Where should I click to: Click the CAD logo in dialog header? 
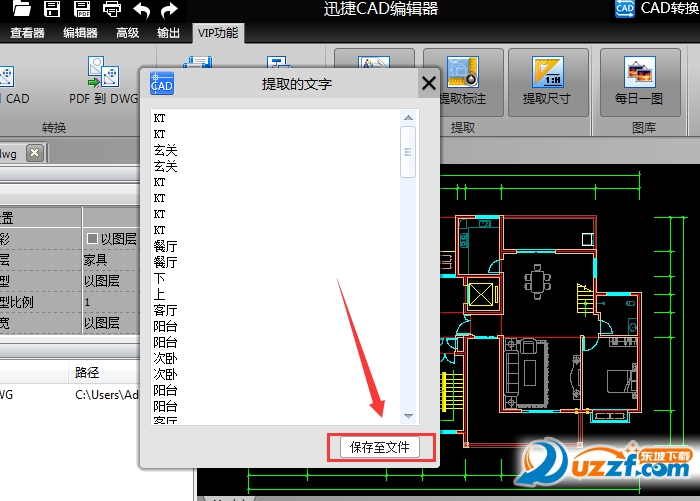[x=162, y=83]
